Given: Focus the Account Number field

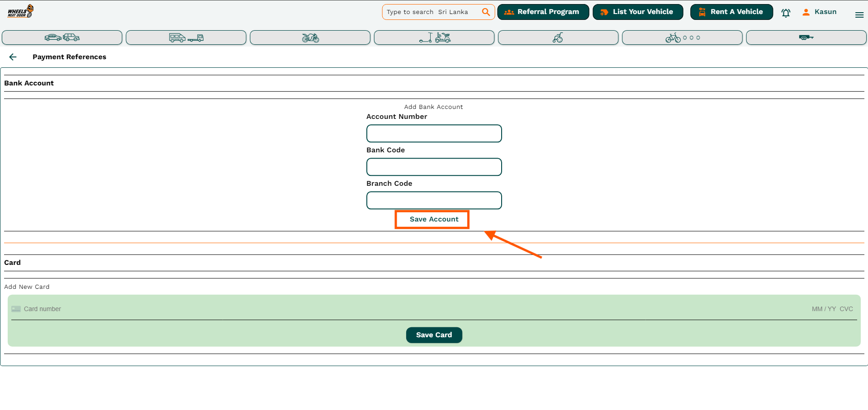Looking at the screenshot, I should [x=434, y=133].
